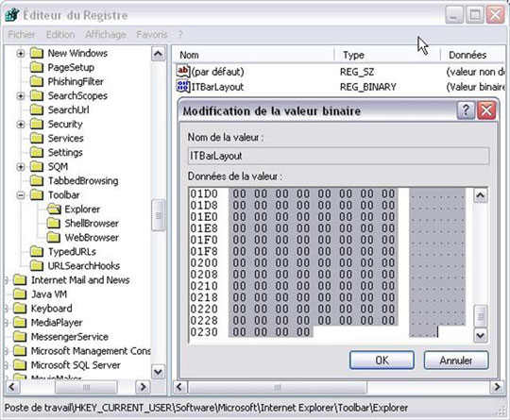Click the tree pane vertical scrollbar thumb
The width and height of the screenshot is (510, 420).
click(x=159, y=215)
